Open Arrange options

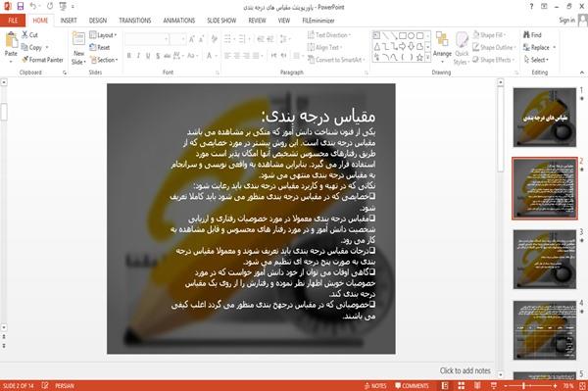tap(442, 47)
